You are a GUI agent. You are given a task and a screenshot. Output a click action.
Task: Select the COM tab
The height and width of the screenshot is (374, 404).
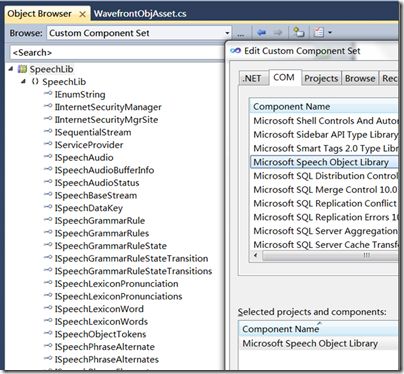[284, 77]
